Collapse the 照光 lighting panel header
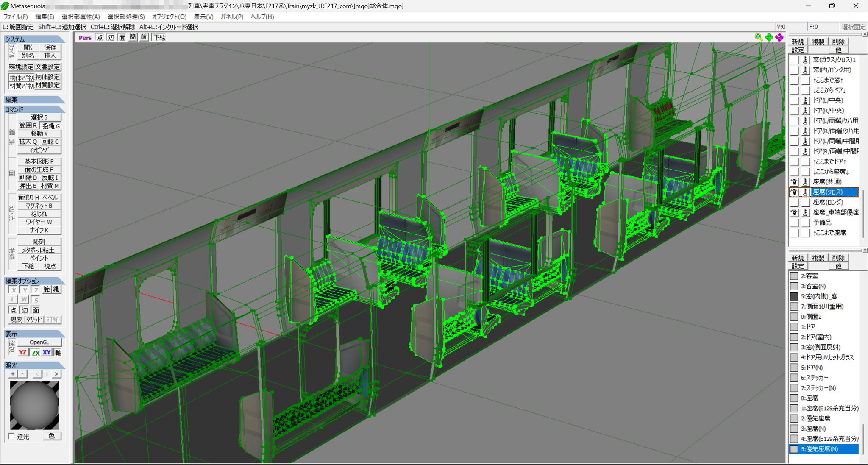Viewport: 868px width, 465px height. click(35, 365)
